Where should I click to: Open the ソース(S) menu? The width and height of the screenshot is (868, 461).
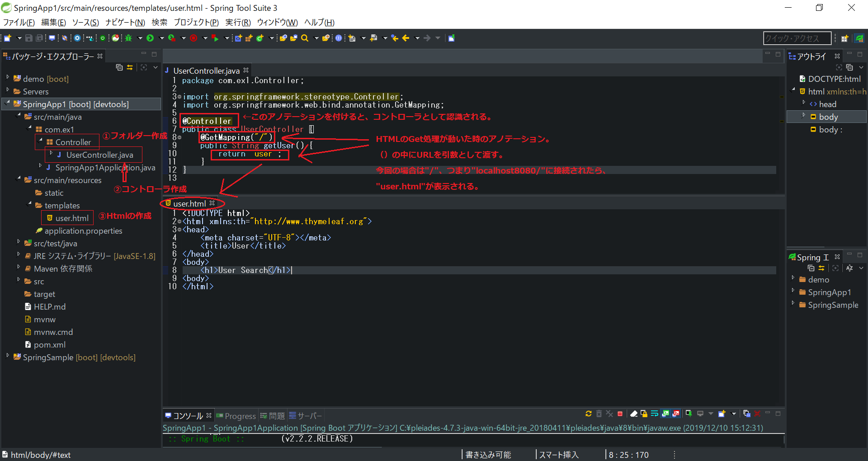coord(85,22)
